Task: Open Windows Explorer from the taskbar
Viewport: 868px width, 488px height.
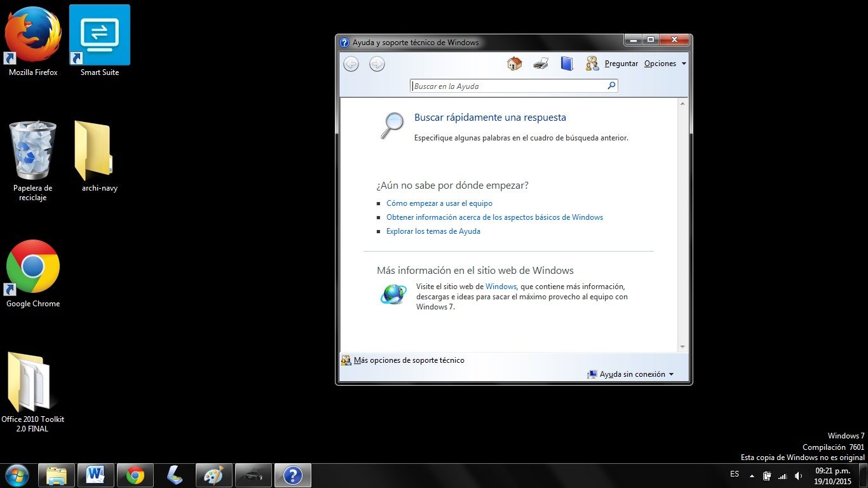Action: click(57, 475)
